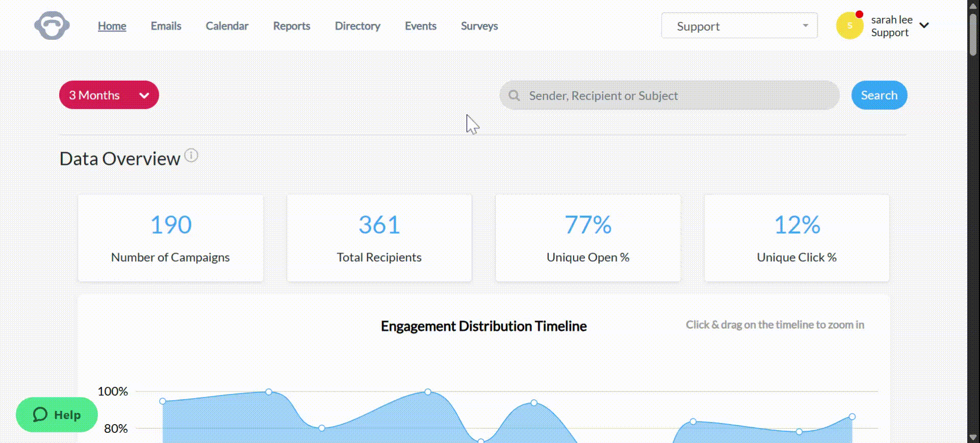Click the Number of Campaigns card
This screenshot has height=443, width=980.
[170, 238]
